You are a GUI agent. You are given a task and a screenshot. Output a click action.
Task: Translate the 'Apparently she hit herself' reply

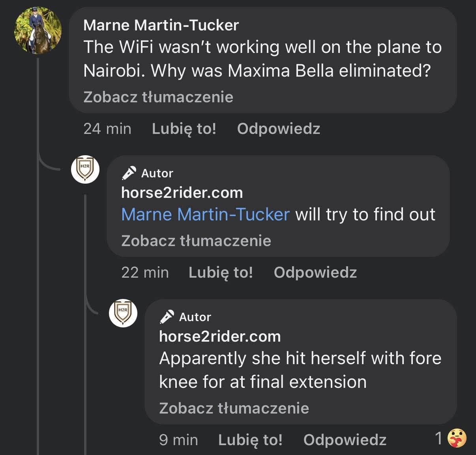234,408
